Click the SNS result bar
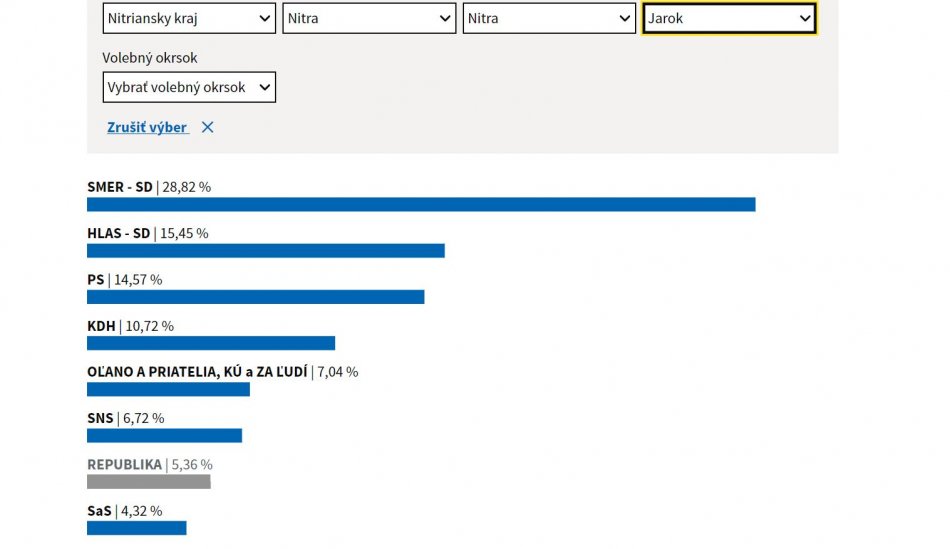The width and height of the screenshot is (950, 549). (164, 435)
